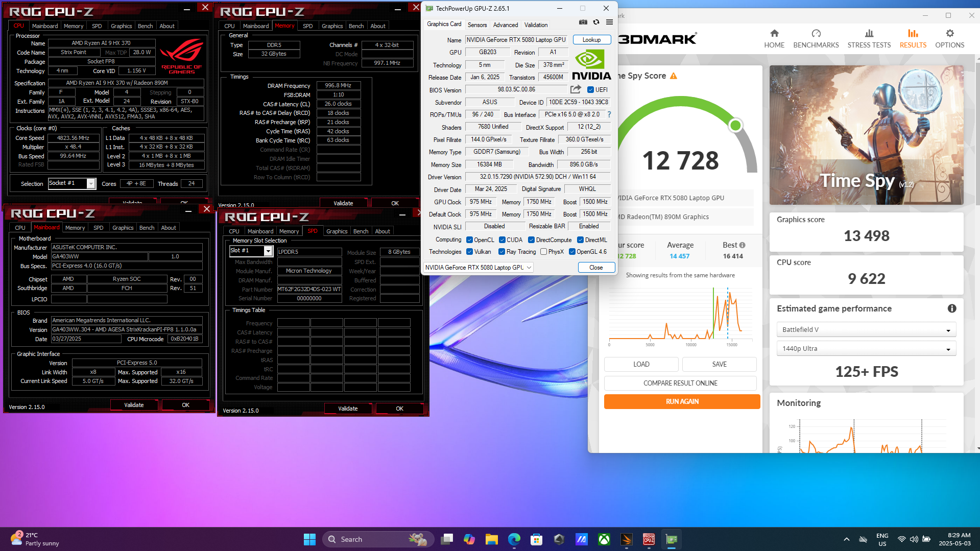Toggle the Ray Tracing checkbox
Viewport: 980px width, 551px height.
(502, 252)
